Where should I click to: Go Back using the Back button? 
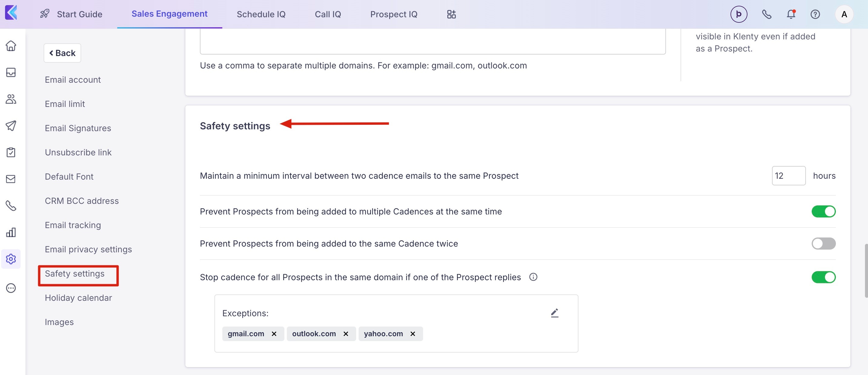coord(62,53)
